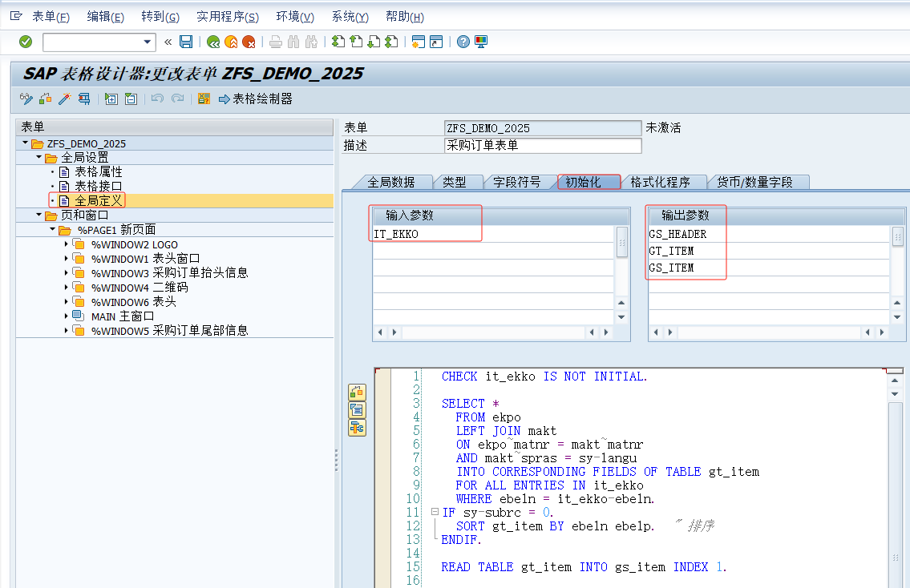
Task: Click the Previous Page icon
Action: coord(356,42)
